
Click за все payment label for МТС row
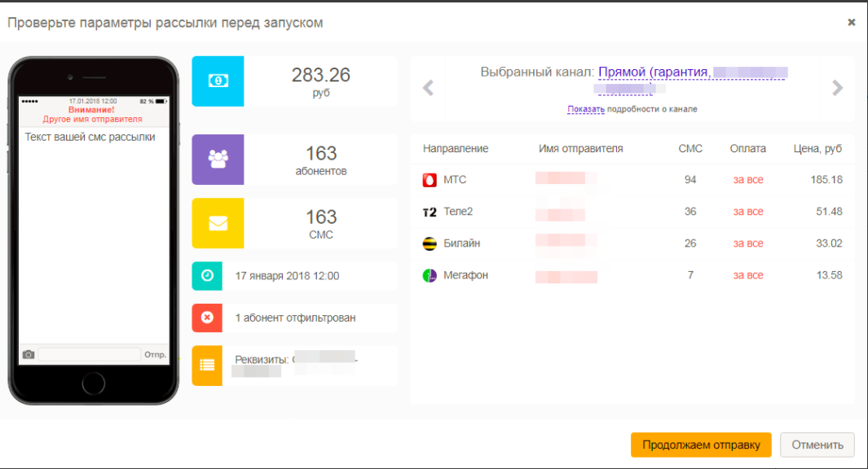(x=747, y=179)
